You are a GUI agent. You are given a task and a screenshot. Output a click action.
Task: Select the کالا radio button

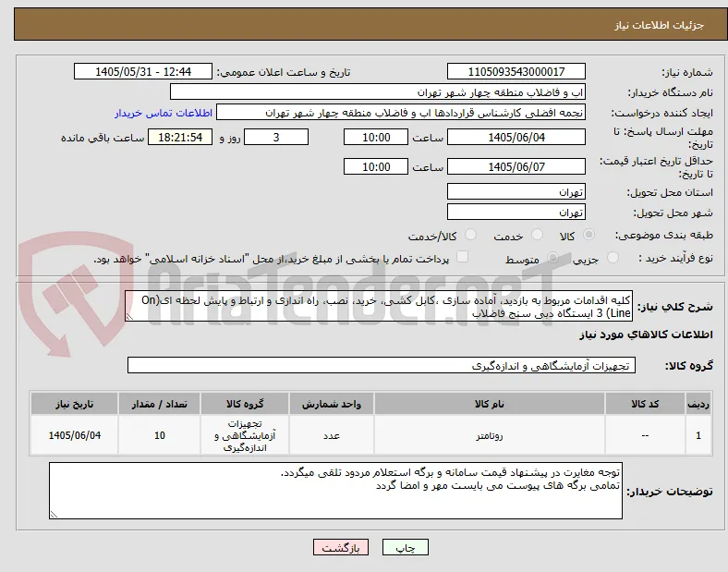coord(588,235)
